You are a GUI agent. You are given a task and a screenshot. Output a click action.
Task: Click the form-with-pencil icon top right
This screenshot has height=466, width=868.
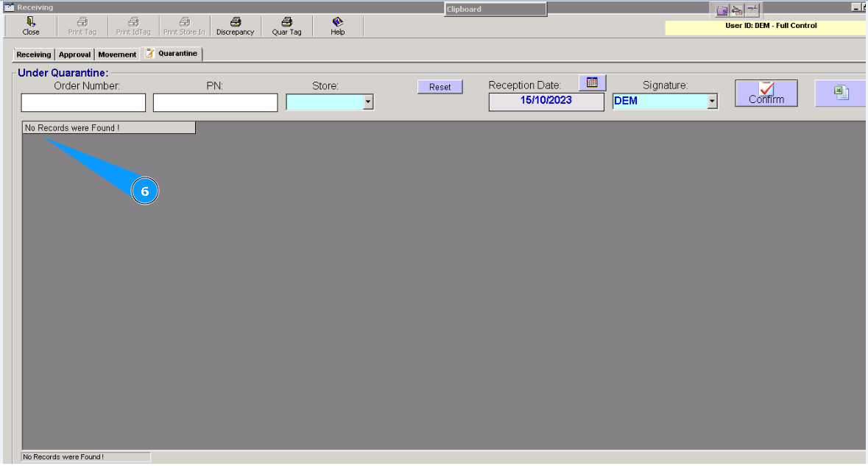click(x=752, y=10)
